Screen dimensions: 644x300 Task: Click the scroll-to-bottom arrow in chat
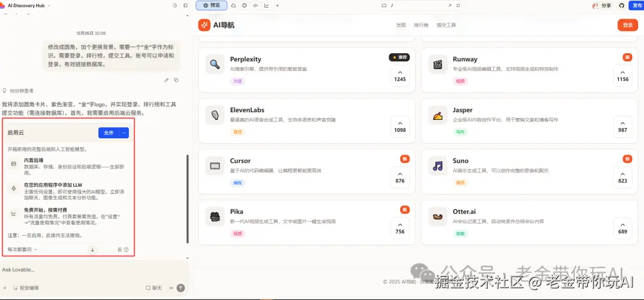[x=92, y=250]
